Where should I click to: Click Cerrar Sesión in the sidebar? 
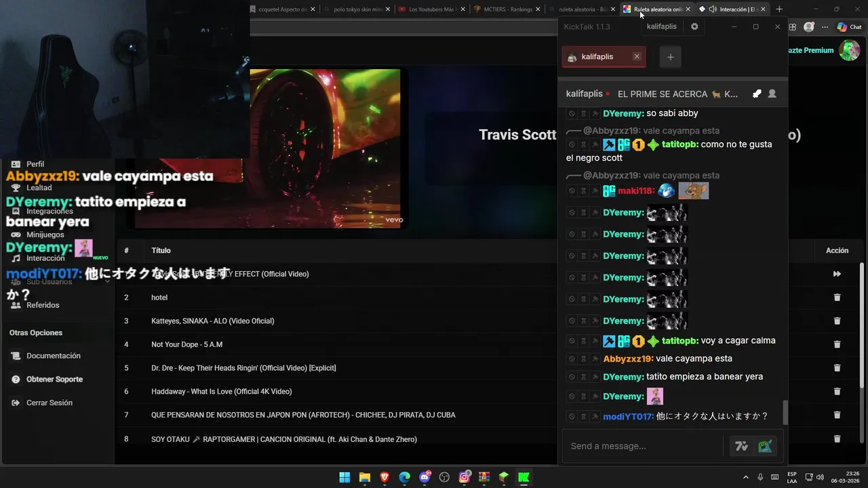click(49, 403)
